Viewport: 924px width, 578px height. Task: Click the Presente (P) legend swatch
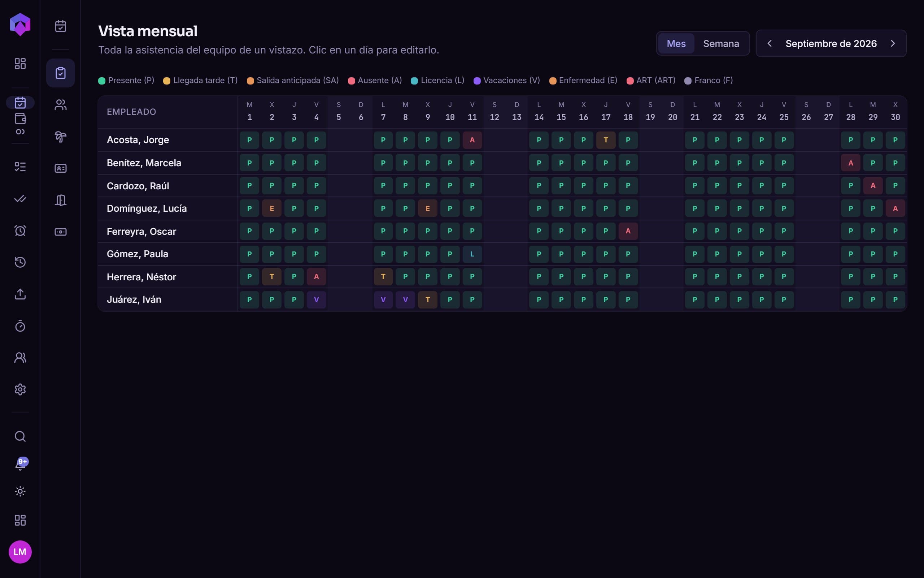pos(101,81)
